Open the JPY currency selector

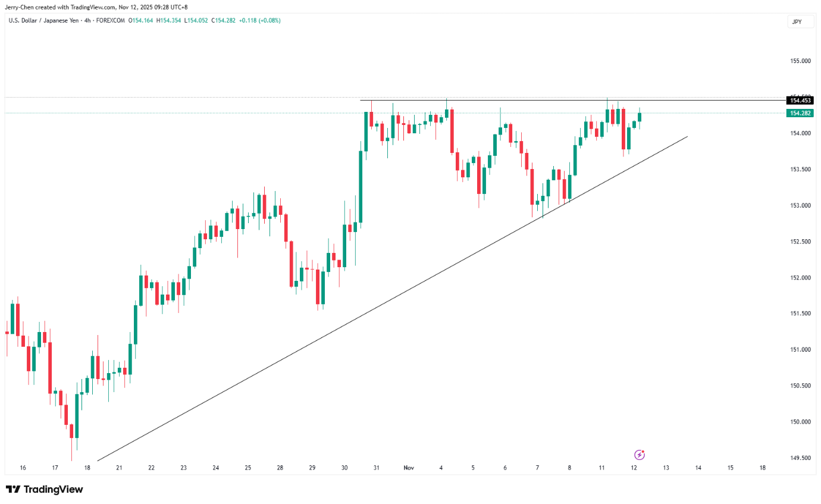pos(797,21)
